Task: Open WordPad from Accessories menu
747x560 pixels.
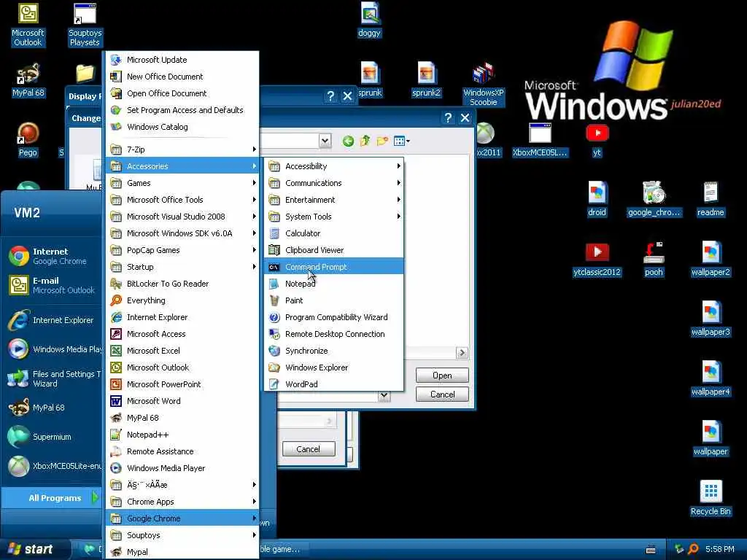Action: coord(333,384)
